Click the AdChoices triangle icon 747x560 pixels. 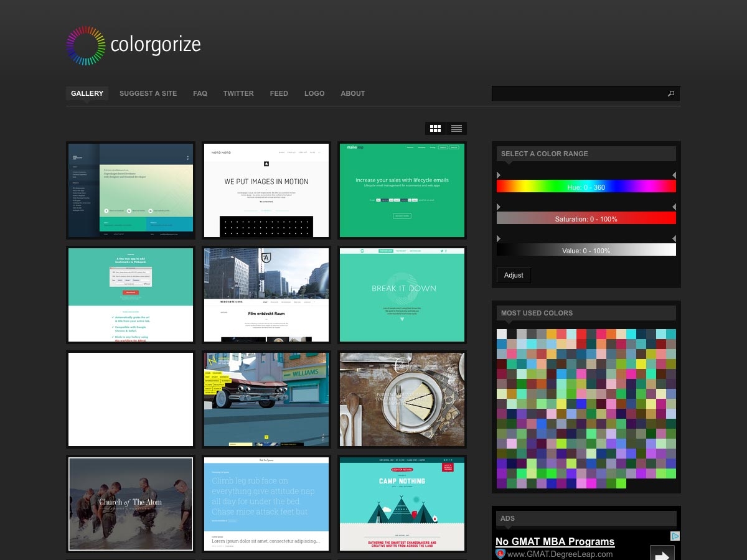(x=675, y=536)
